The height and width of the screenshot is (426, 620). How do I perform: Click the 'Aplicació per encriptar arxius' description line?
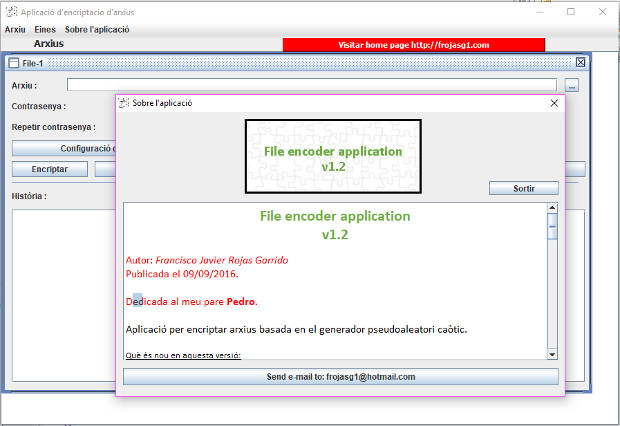click(x=296, y=329)
